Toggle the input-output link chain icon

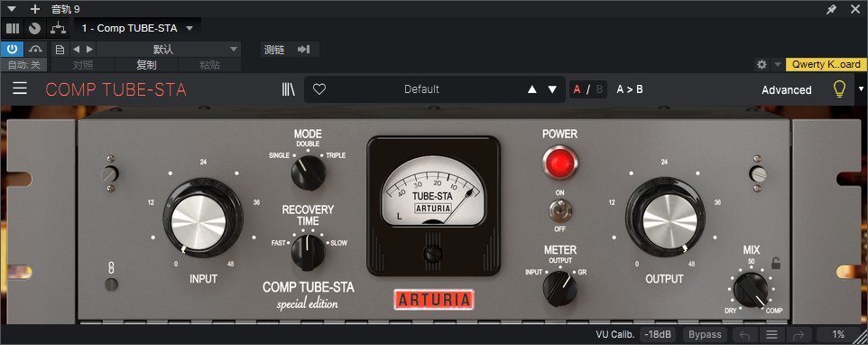coord(111,268)
